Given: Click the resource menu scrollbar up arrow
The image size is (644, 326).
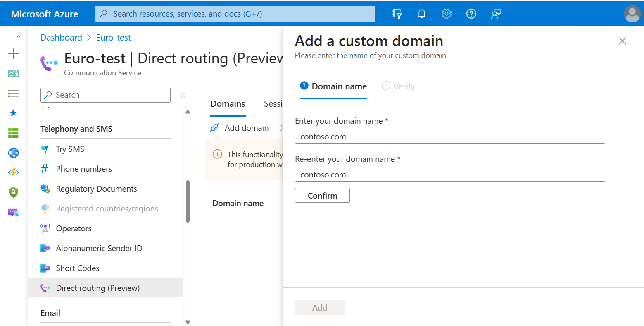Looking at the screenshot, I should tap(188, 112).
